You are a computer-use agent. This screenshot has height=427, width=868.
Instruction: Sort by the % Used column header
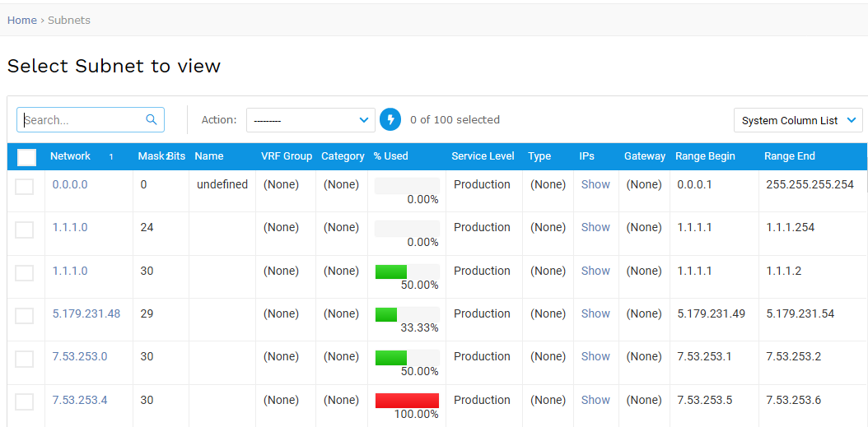coord(390,156)
